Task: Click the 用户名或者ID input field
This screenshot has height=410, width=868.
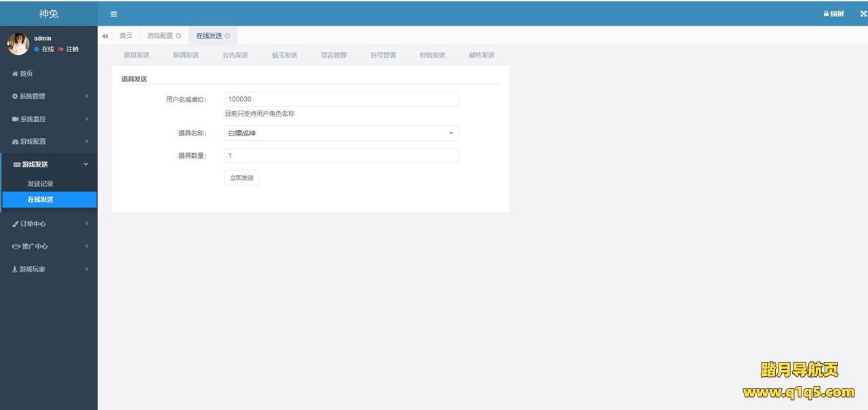Action: pyautogui.click(x=341, y=99)
